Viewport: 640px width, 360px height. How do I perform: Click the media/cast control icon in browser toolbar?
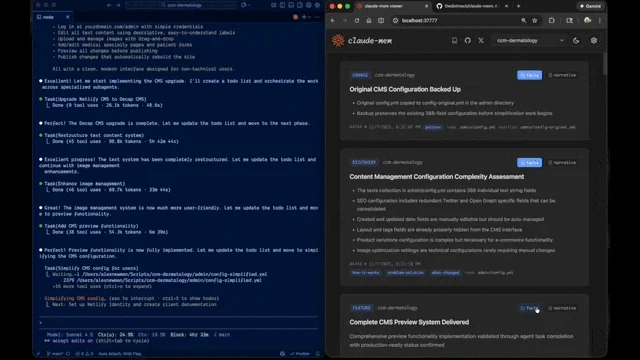coord(569,20)
